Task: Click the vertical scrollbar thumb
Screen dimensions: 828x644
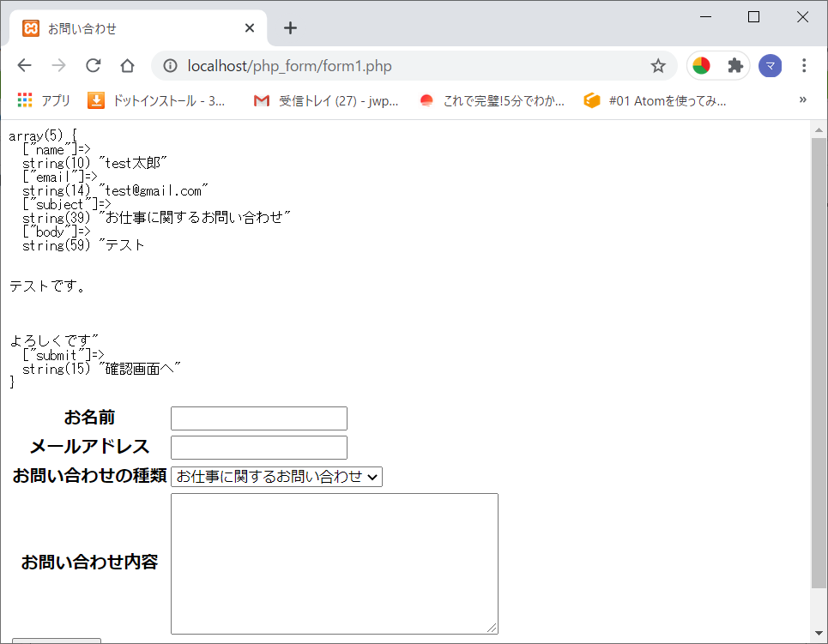Action: [x=819, y=363]
